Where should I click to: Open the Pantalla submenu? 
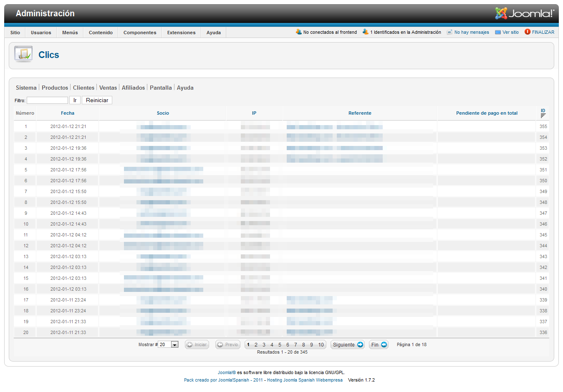pos(161,88)
